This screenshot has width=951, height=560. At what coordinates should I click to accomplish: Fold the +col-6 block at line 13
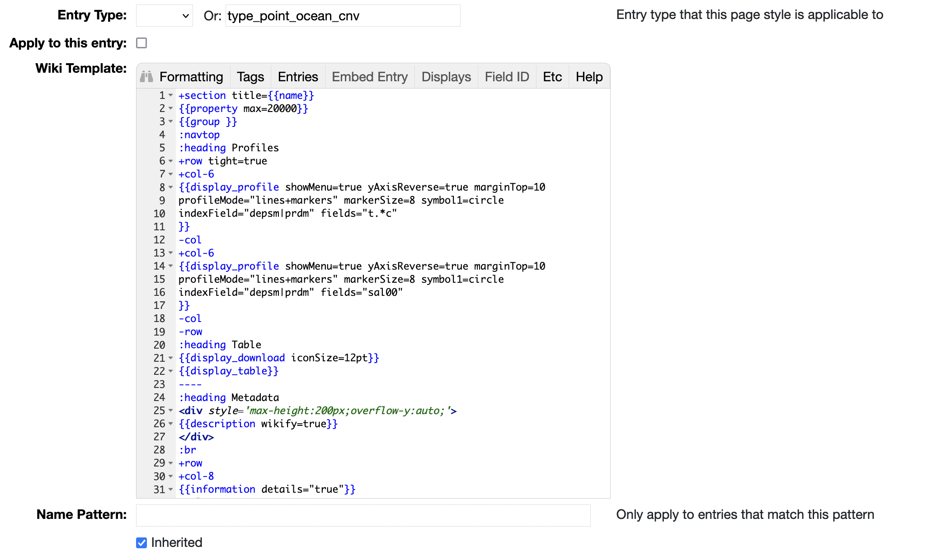171,253
